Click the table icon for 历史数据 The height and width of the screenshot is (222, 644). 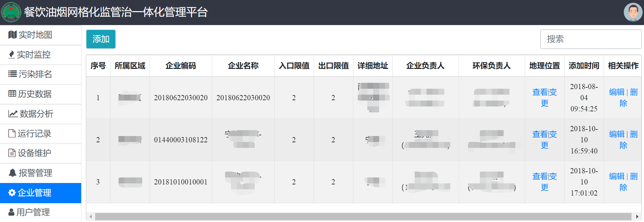tap(12, 94)
